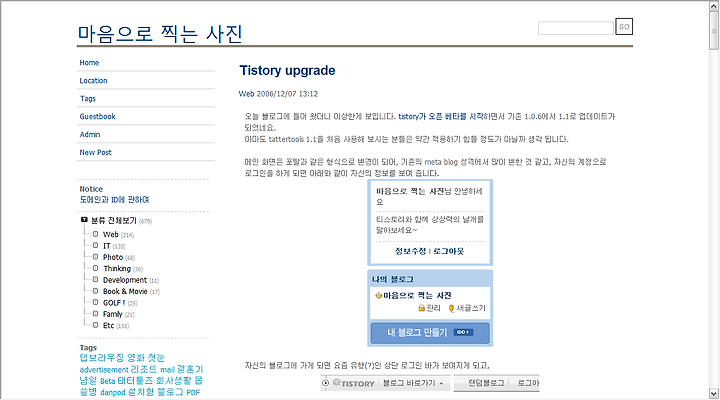Viewport: 720px width, 400px height.
Task: Open the blog title 마음으로 찍는 사진
Action: tap(160, 34)
